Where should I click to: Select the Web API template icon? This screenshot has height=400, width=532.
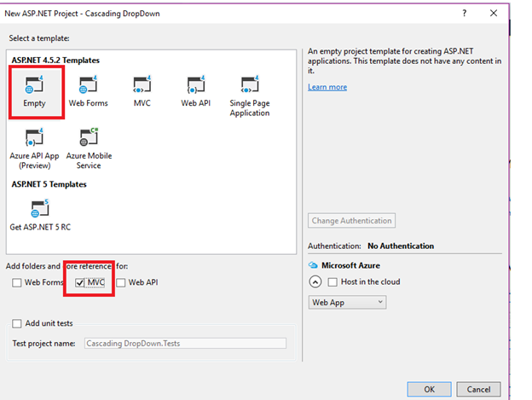[x=196, y=84]
